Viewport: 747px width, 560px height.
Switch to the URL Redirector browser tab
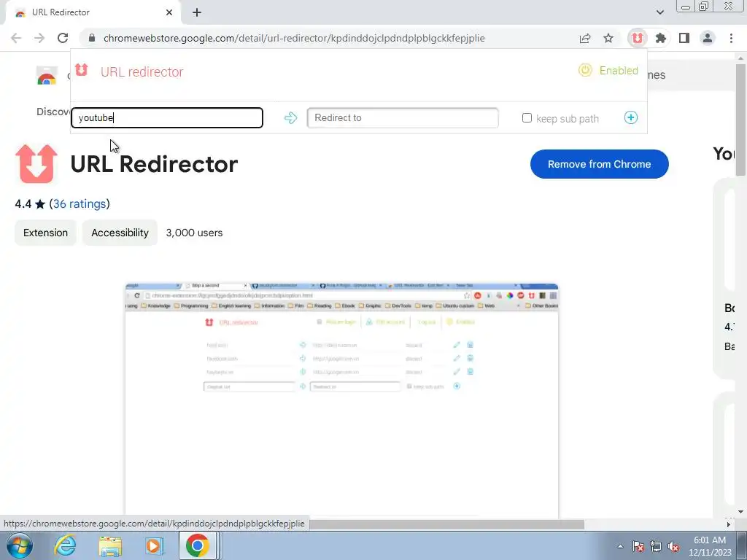(93, 12)
